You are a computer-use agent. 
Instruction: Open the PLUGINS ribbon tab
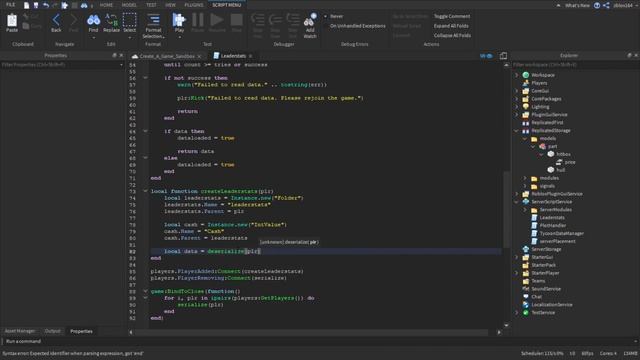[x=194, y=5]
